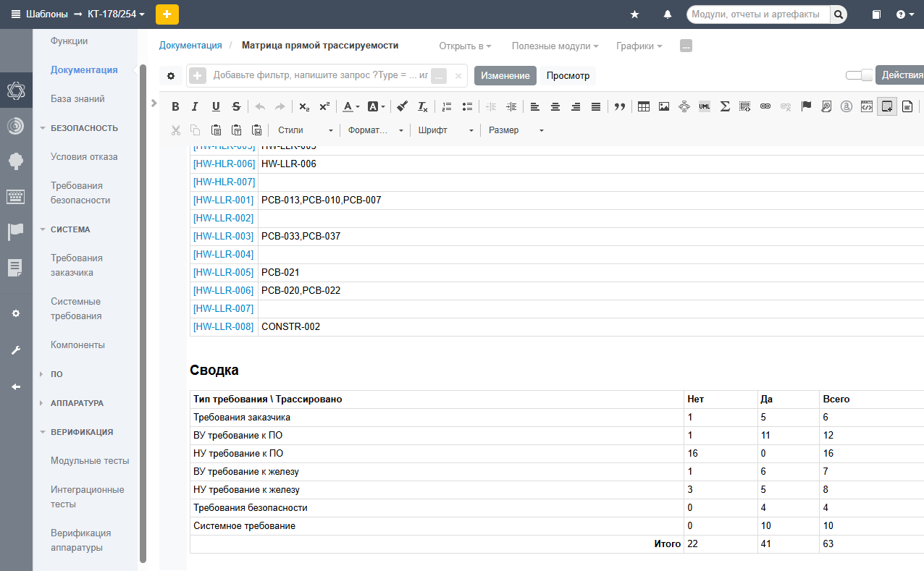Click the Изменение button
The height and width of the screenshot is (571, 924).
point(505,76)
